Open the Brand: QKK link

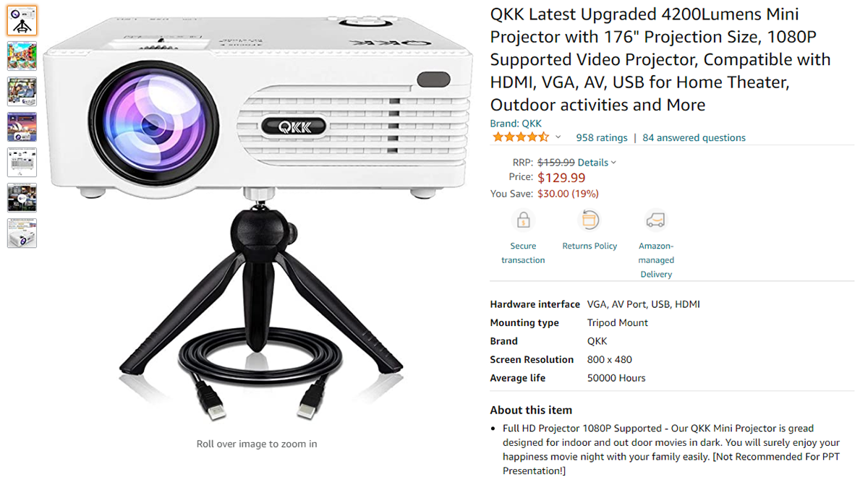[516, 124]
